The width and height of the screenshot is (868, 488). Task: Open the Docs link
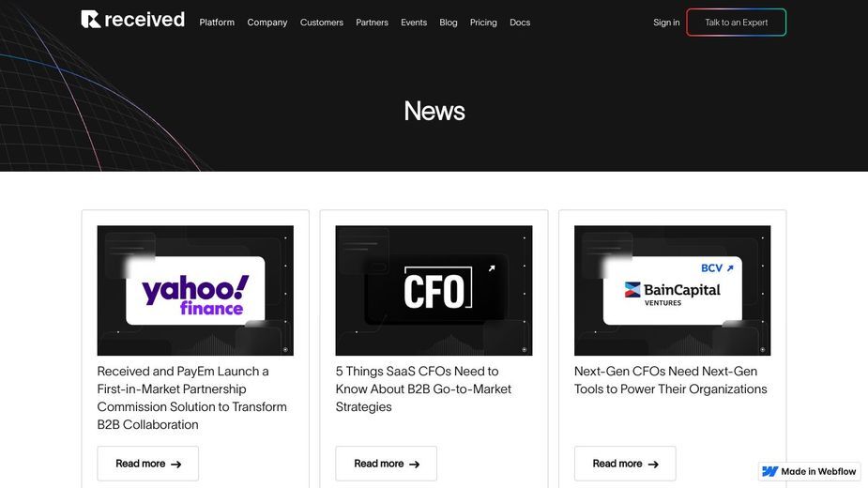pyautogui.click(x=520, y=23)
